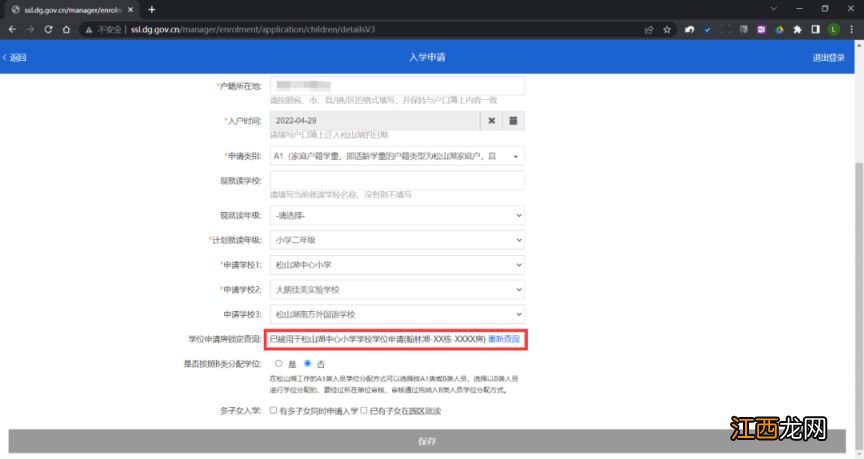Select the 是 radio for B类分配学位
Viewport: 864px width, 459px height.
pyautogui.click(x=279, y=364)
